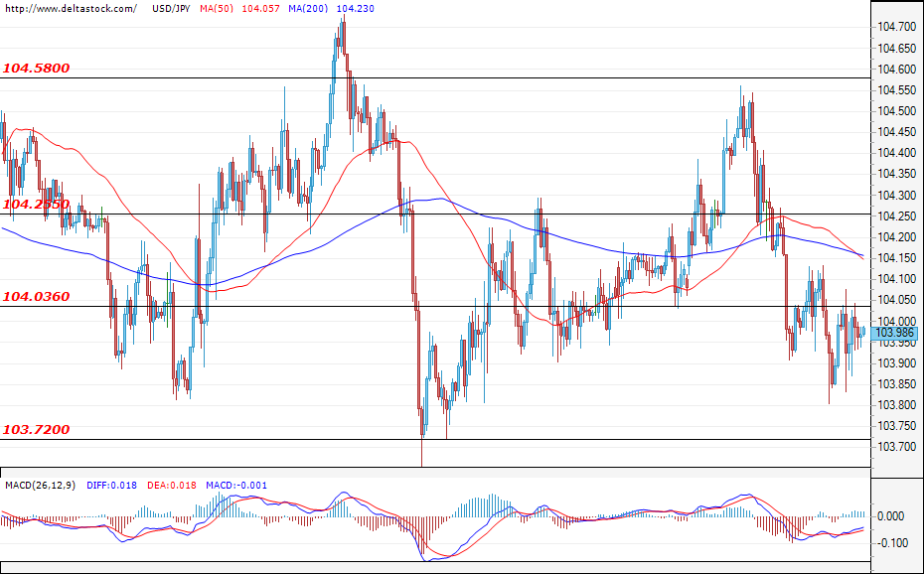Viewport: 924px width, 574px height.
Task: Click the 104.150 price axis tick
Action: (897, 258)
